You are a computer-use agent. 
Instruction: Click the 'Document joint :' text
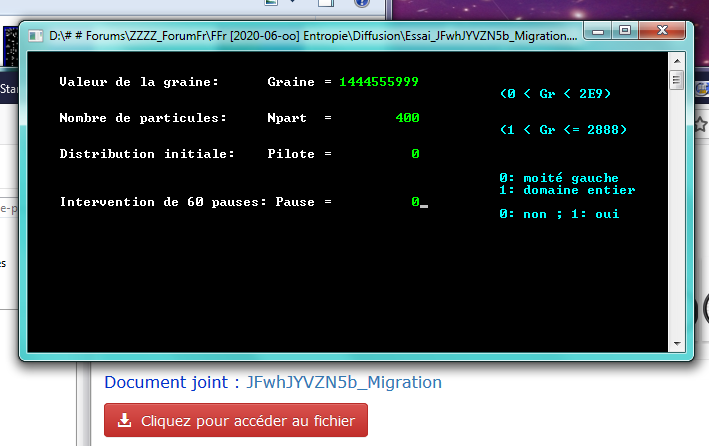point(172,382)
